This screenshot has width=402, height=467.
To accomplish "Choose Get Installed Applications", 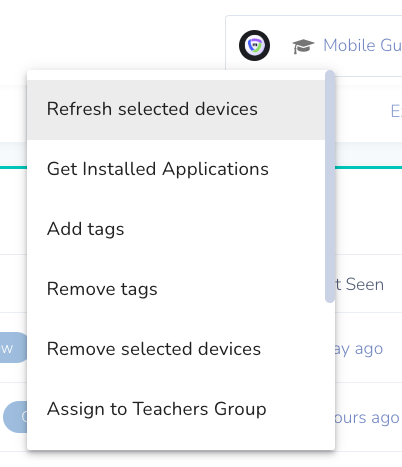I will click(176, 169).
